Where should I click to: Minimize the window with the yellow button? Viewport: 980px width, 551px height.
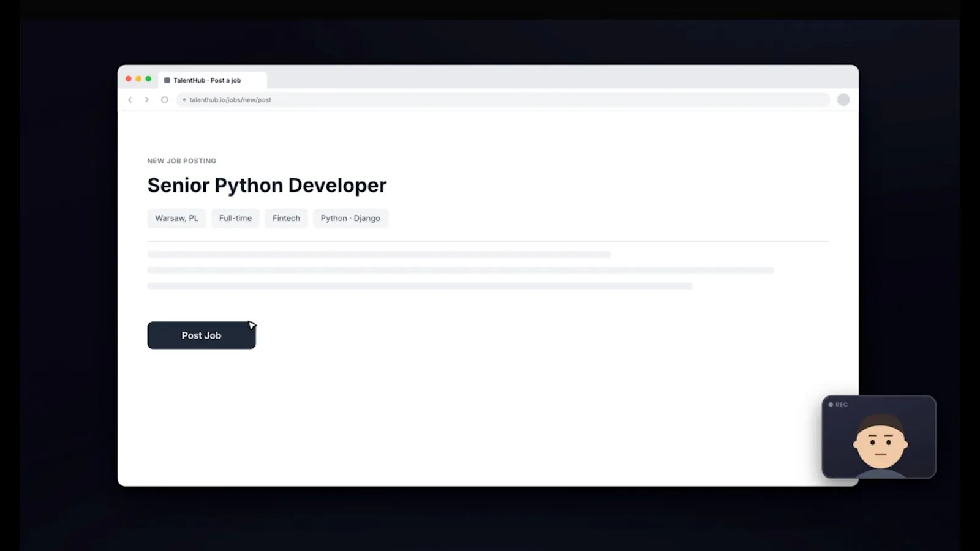pyautogui.click(x=138, y=79)
